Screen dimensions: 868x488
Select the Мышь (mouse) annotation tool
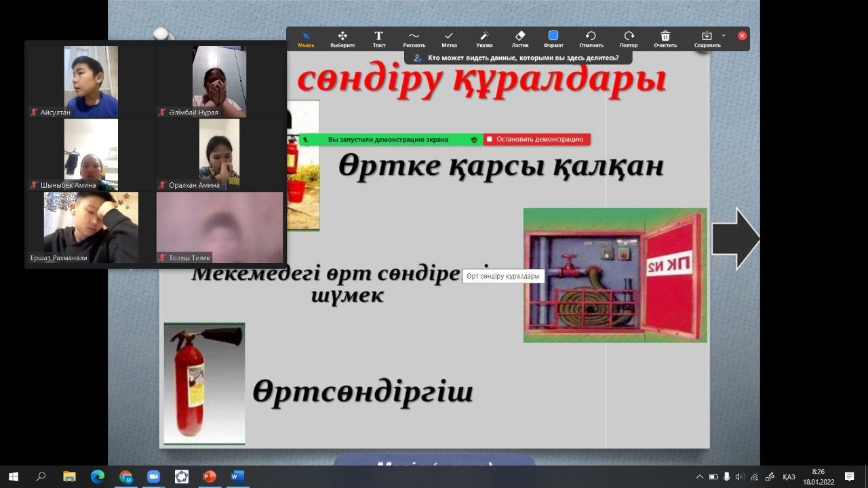pyautogui.click(x=306, y=39)
